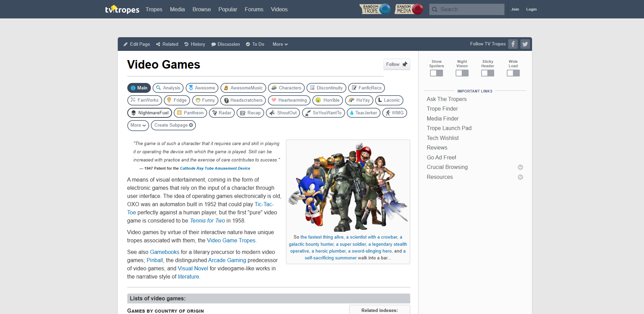
Task: Open the Awesome subpage
Action: 202,88
